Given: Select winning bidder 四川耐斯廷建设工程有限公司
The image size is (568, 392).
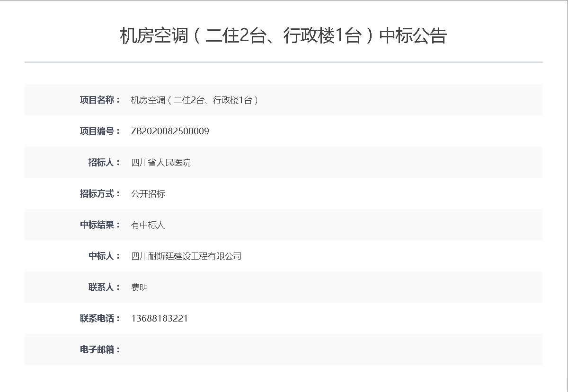Looking at the screenshot, I should (x=186, y=256).
